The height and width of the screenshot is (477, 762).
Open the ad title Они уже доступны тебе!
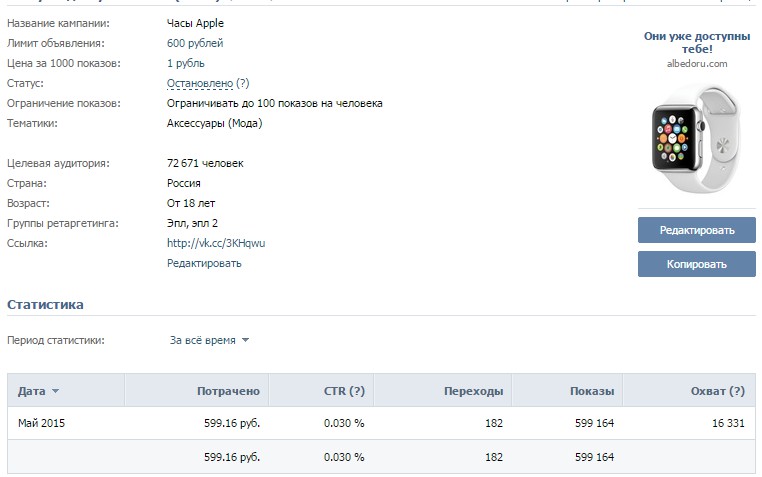[x=696, y=41]
